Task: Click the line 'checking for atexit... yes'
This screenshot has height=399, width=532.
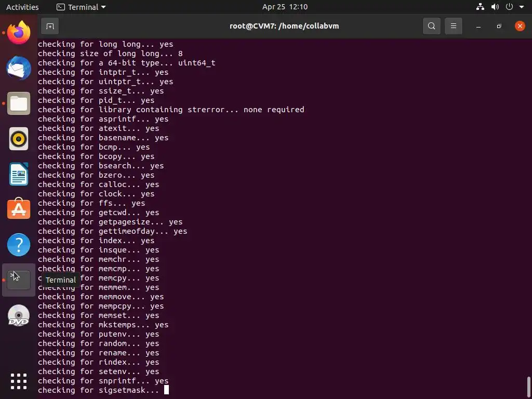Action: [98, 129]
